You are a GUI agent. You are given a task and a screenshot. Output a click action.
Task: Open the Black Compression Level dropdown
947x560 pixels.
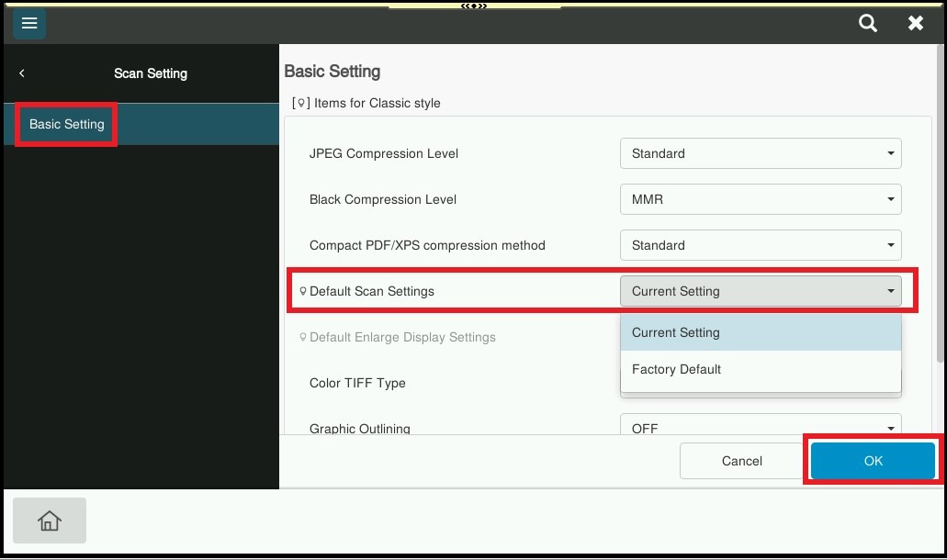[x=761, y=199]
